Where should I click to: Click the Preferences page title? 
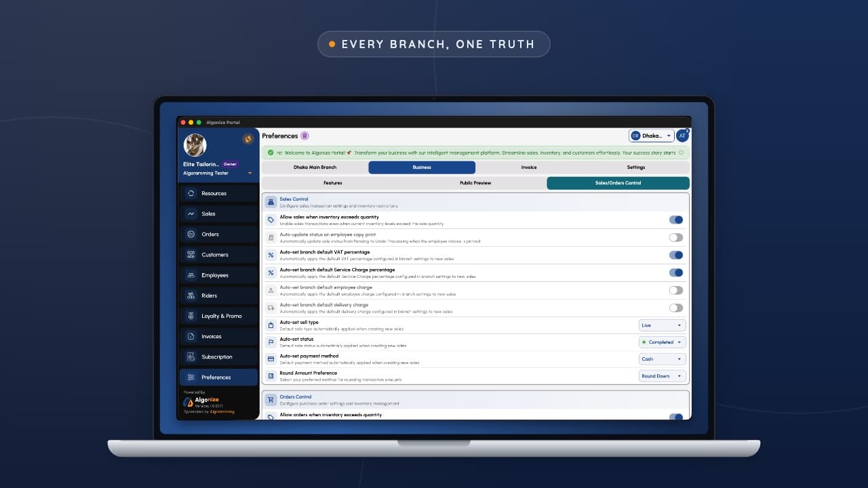(280, 136)
